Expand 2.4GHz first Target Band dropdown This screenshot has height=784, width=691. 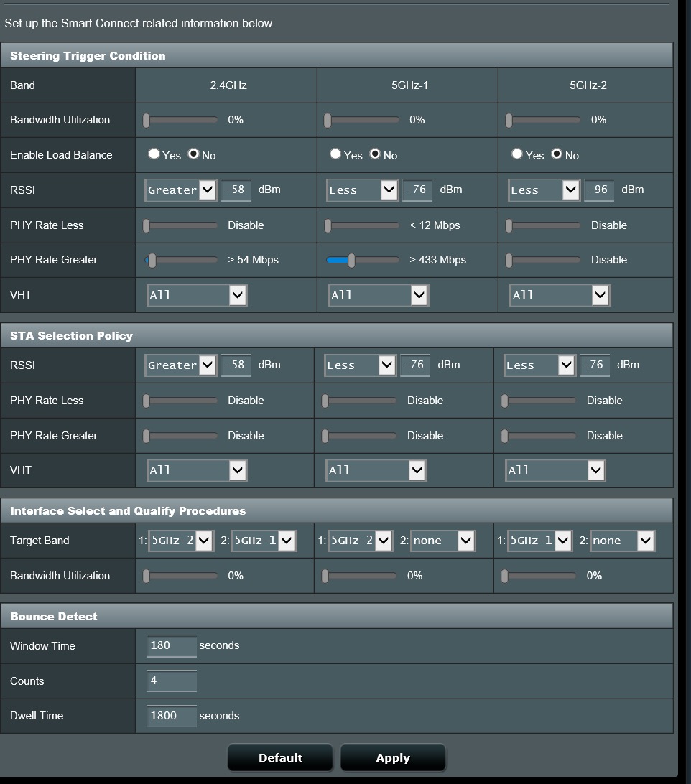click(180, 541)
